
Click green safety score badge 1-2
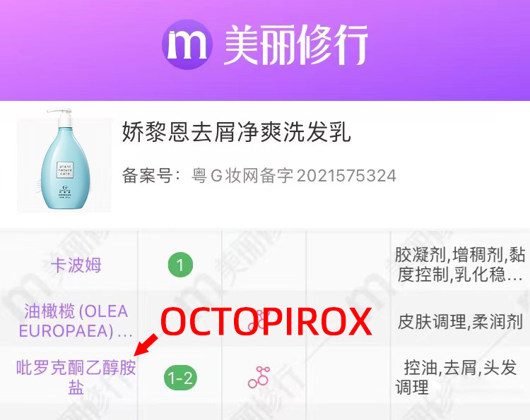pos(180,378)
